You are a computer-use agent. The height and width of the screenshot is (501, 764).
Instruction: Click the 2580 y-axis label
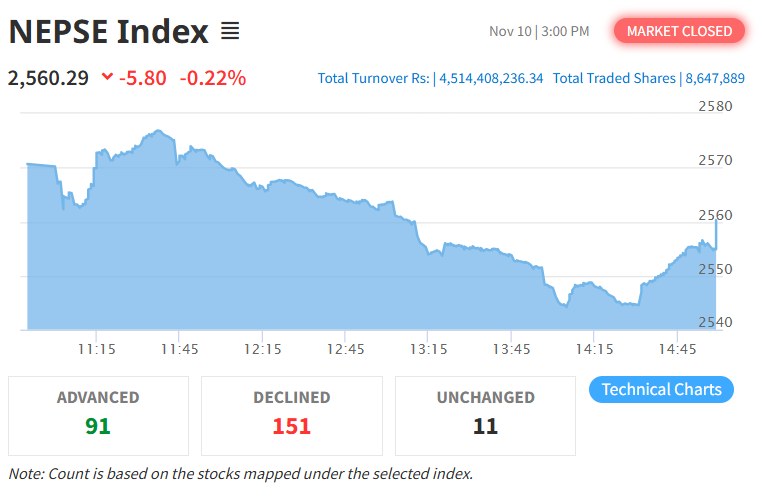click(714, 106)
